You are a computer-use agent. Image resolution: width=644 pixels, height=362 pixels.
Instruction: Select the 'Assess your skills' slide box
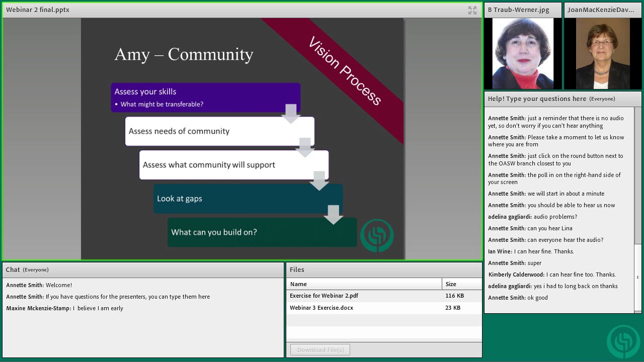coord(206,98)
